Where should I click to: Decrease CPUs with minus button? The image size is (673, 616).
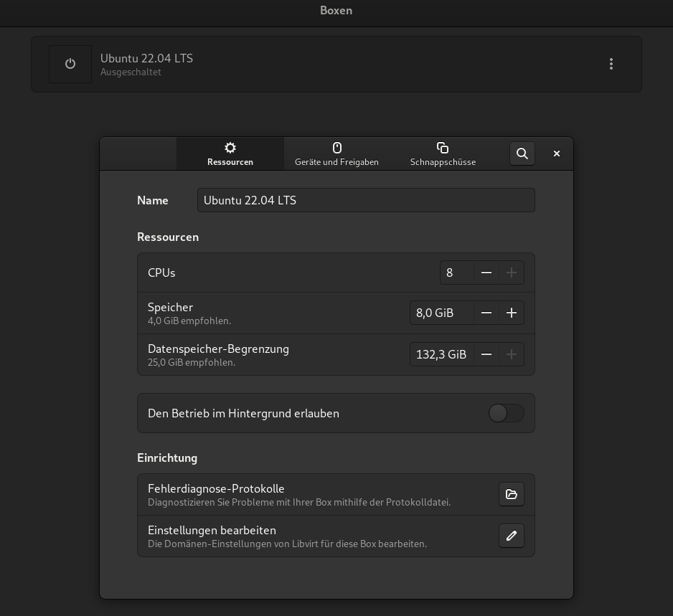(x=486, y=273)
